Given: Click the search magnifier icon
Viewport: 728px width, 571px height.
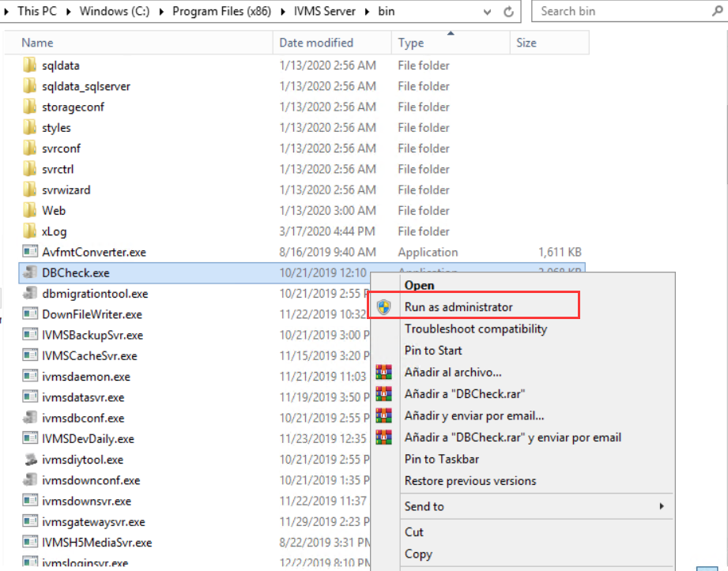Looking at the screenshot, I should pyautogui.click(x=717, y=11).
